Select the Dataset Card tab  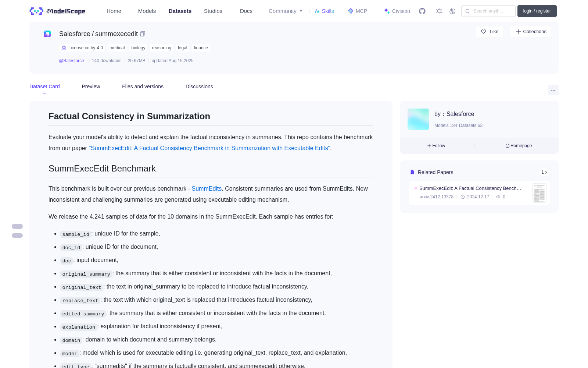tap(44, 86)
